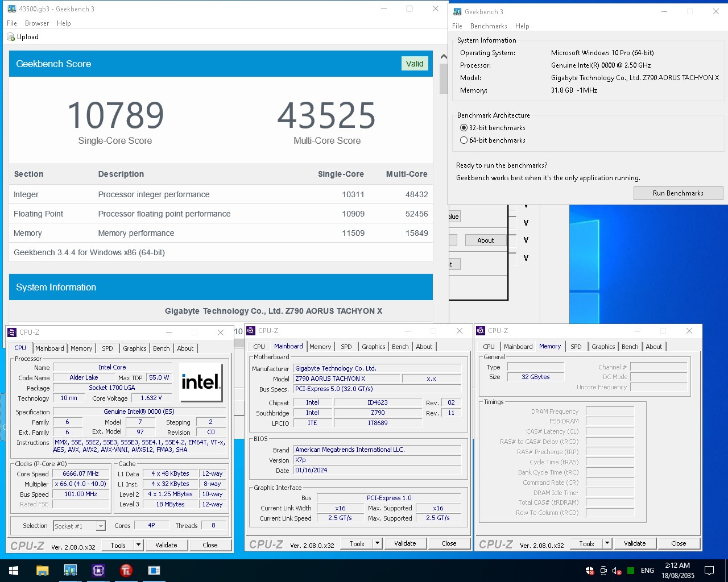The width and height of the screenshot is (728, 582).
Task: Open the Windows Security tray icon
Action: click(590, 571)
